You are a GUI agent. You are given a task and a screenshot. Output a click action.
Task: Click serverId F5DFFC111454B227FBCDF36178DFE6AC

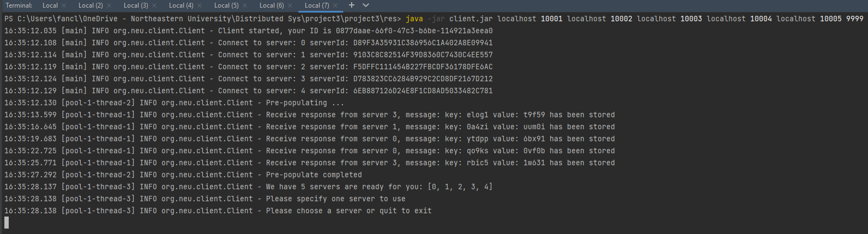(423, 67)
